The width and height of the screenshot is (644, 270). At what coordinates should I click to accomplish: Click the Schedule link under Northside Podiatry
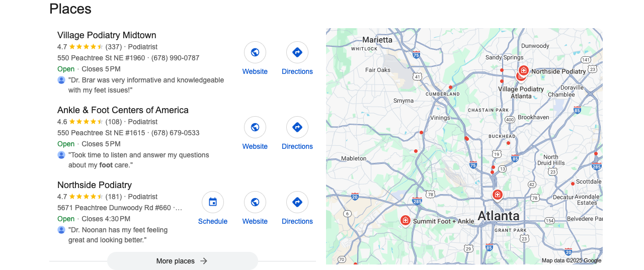point(213,221)
